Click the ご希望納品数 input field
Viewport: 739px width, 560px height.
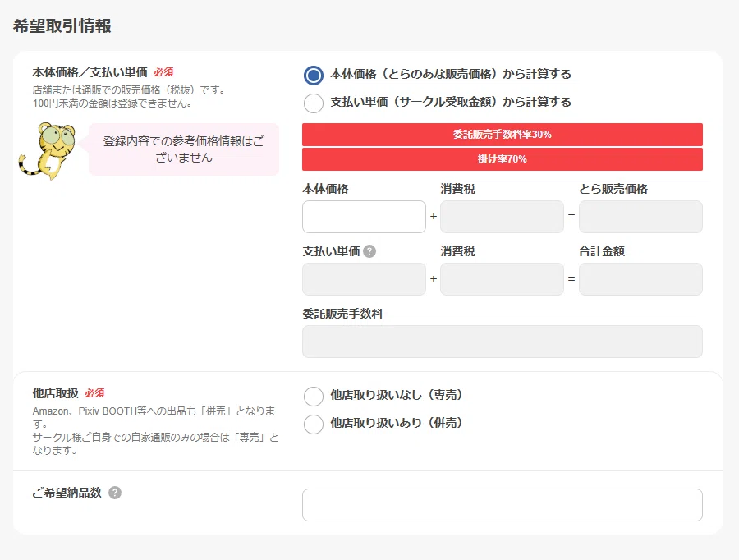coord(503,505)
